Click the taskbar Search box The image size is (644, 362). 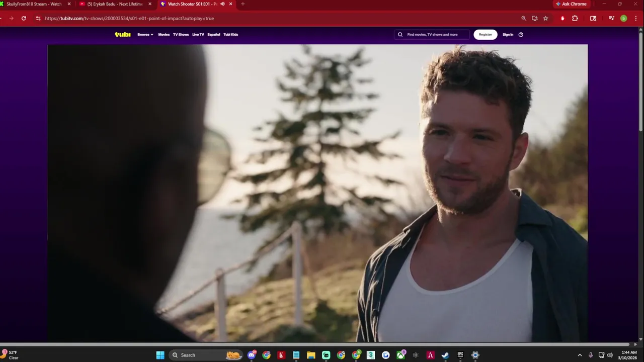(x=206, y=355)
